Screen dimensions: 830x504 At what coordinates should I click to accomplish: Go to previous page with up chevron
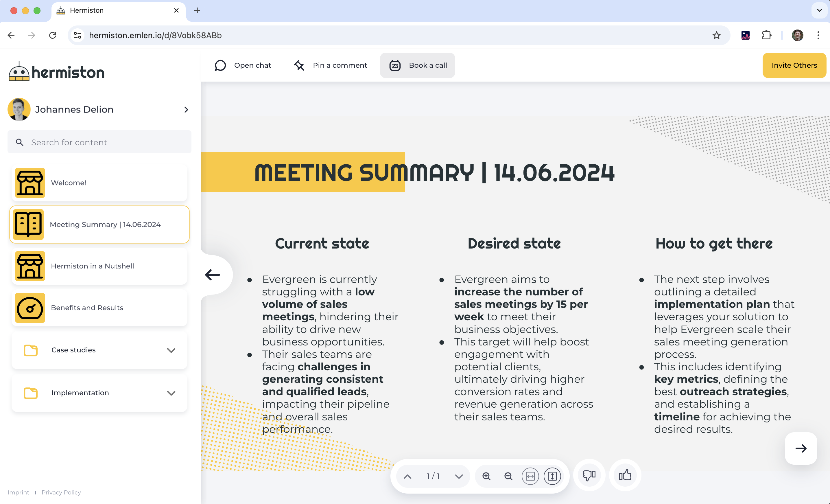coord(407,476)
